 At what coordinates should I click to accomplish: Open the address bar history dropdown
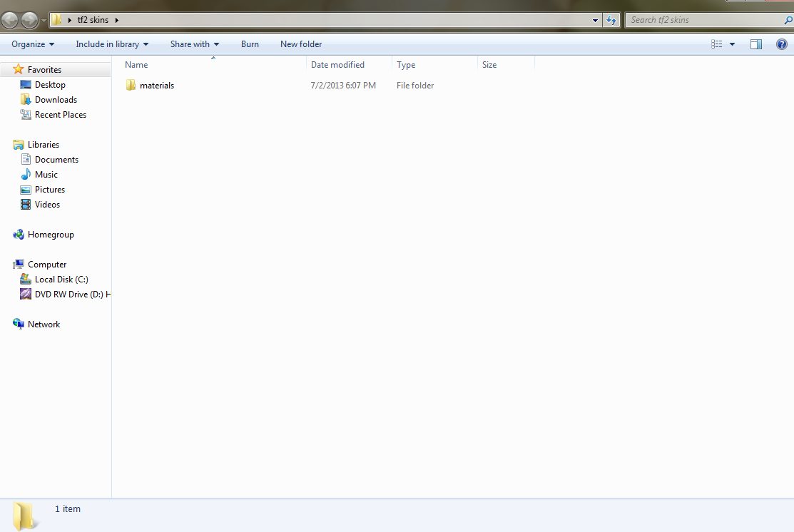(x=595, y=20)
